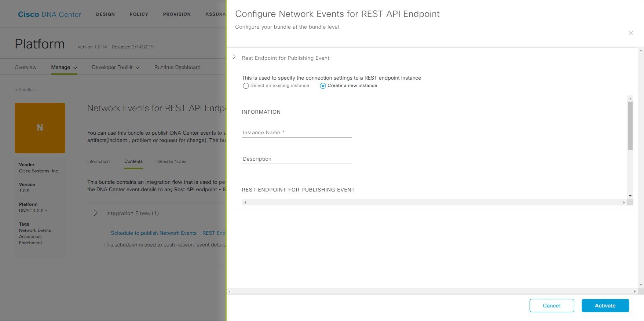Open the Manage dropdown menu
The height and width of the screenshot is (321, 644).
pyautogui.click(x=64, y=68)
